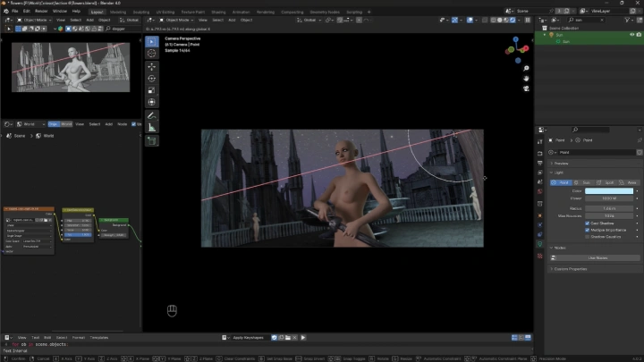Screen dimensions: 644x362
Task: Click the Radius value field
Action: [609, 208]
